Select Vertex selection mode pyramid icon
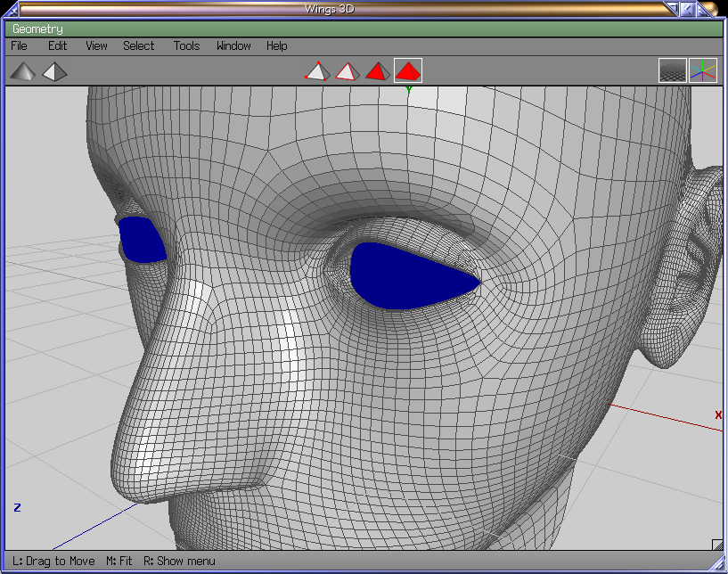 click(x=316, y=70)
